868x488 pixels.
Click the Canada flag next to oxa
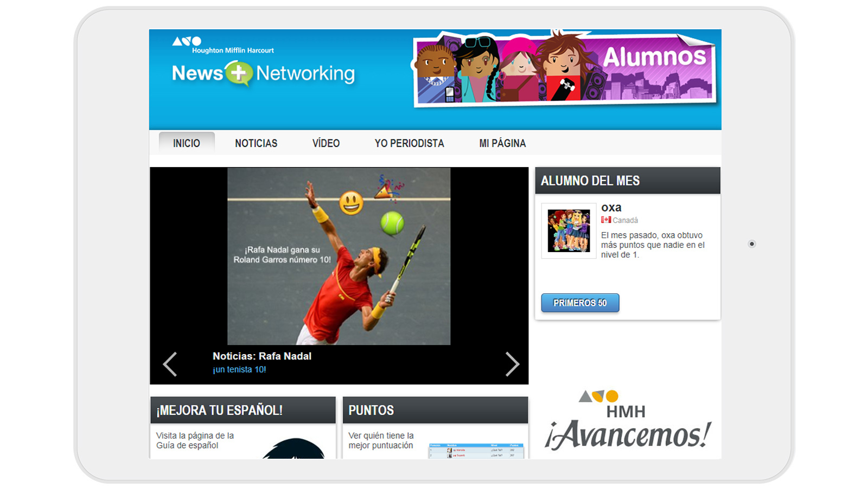606,220
